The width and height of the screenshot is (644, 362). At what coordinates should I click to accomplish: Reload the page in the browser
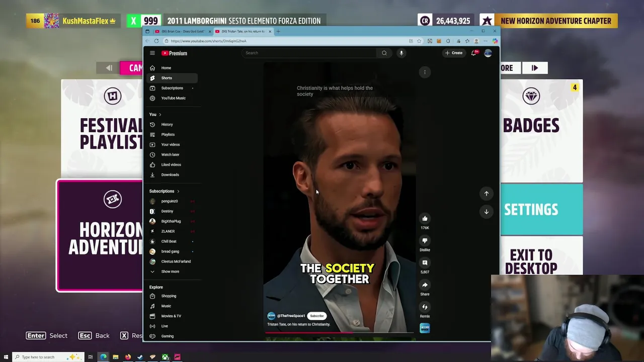coord(156,41)
